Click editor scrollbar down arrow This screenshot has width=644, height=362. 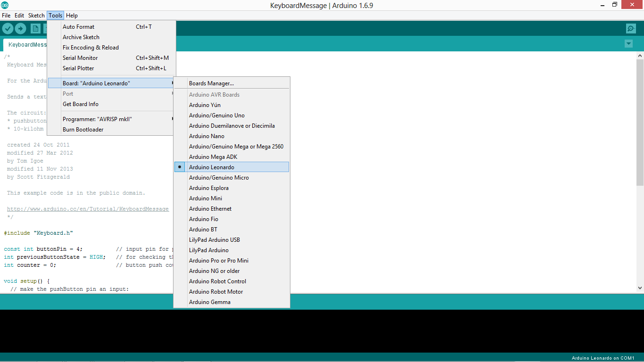click(x=640, y=288)
